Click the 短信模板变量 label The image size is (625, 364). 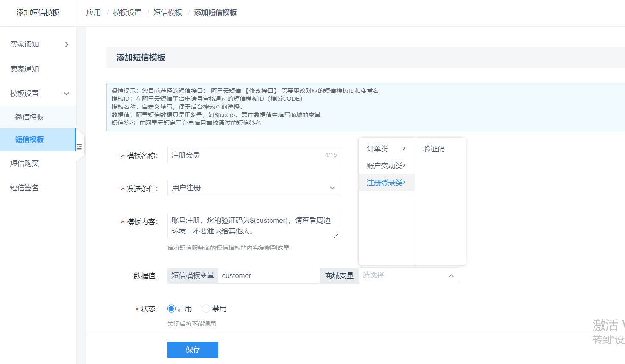[x=193, y=276]
